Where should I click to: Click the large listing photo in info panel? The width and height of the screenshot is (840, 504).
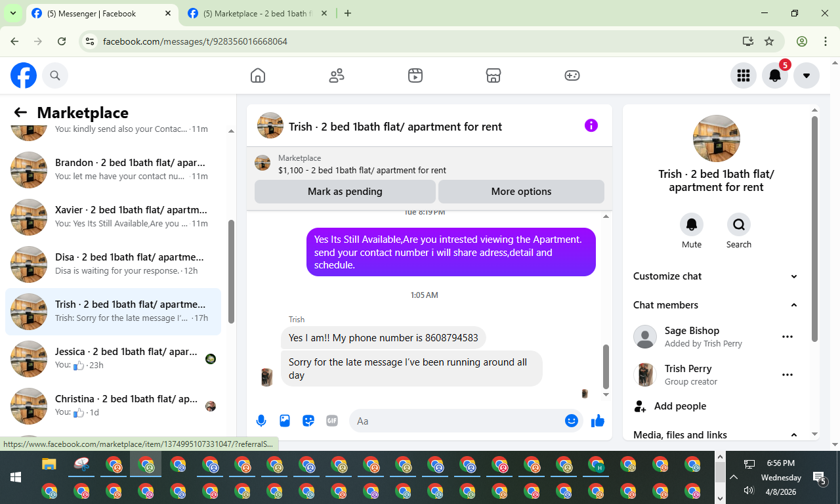[x=717, y=138]
